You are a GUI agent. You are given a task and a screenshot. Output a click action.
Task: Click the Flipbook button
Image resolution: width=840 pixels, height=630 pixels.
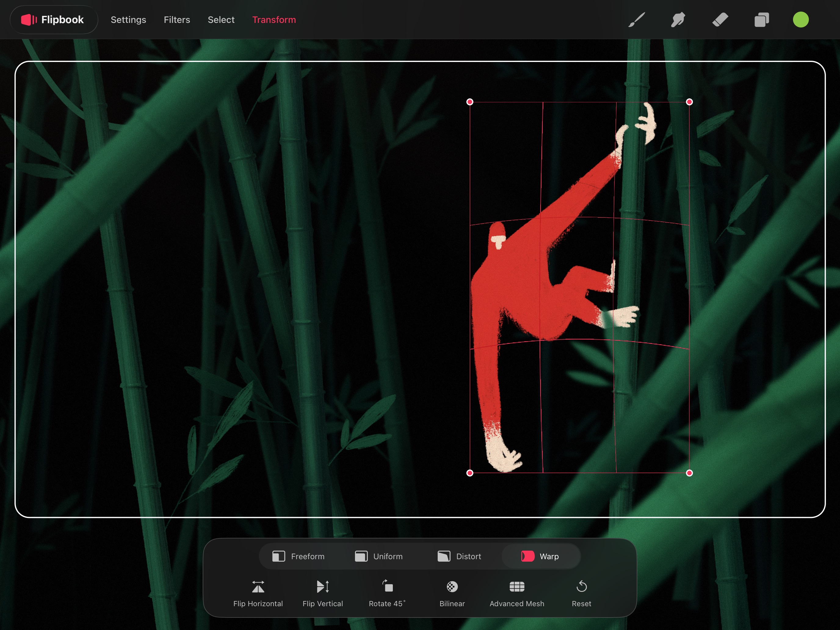click(53, 20)
